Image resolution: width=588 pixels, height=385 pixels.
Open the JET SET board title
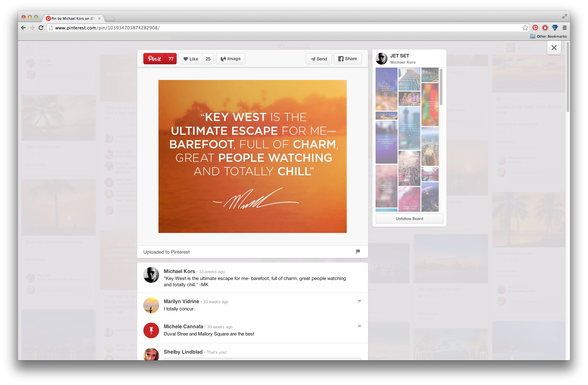tap(399, 55)
